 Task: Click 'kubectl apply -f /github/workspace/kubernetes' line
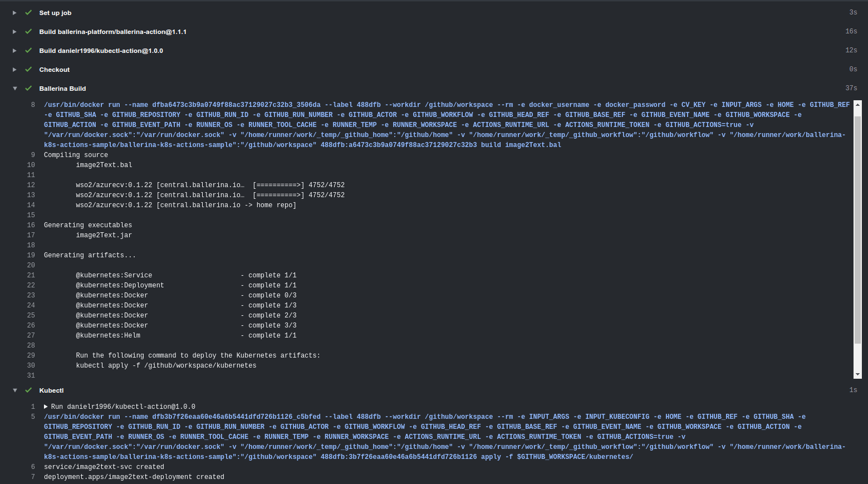click(x=166, y=365)
